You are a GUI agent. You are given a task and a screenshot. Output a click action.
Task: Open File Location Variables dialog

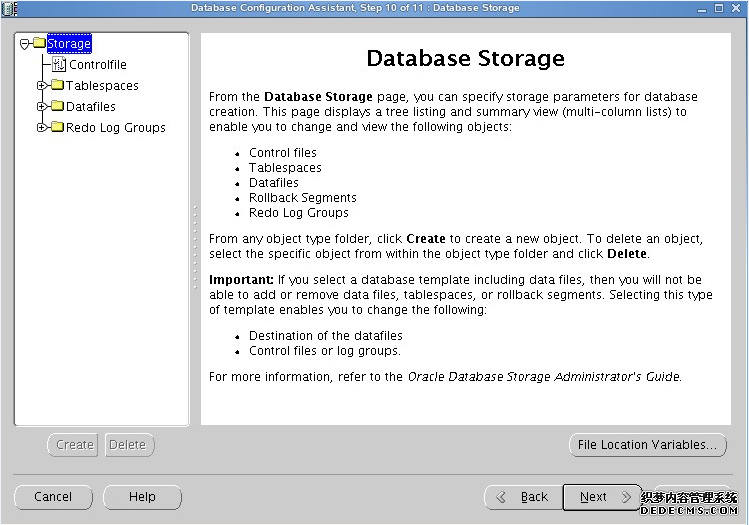click(647, 445)
